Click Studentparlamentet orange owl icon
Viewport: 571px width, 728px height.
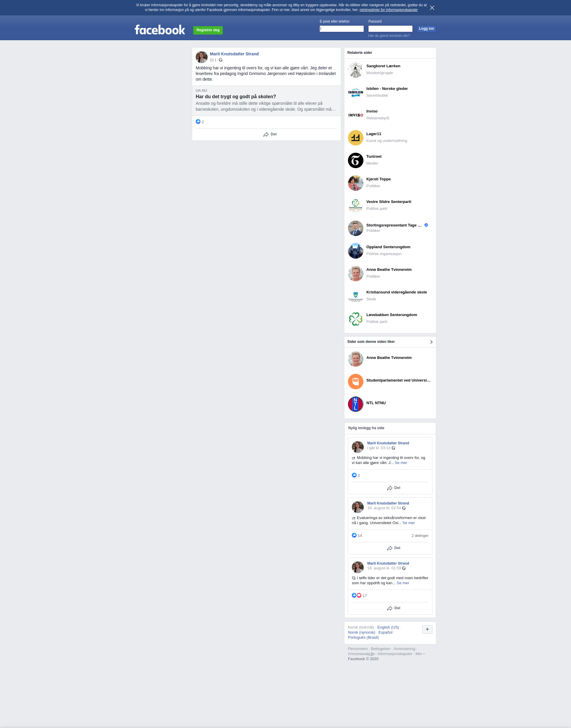point(355,381)
